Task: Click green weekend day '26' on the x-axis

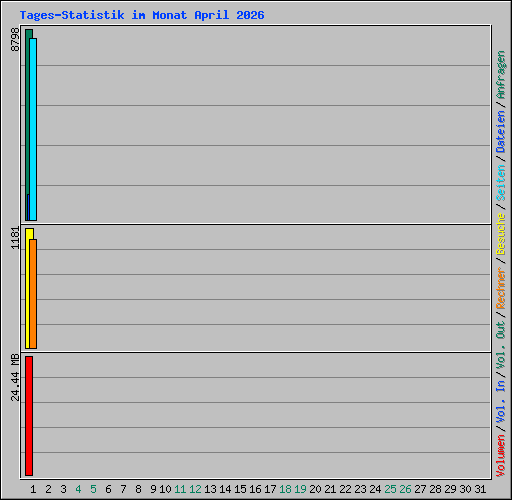Action: coord(405,489)
